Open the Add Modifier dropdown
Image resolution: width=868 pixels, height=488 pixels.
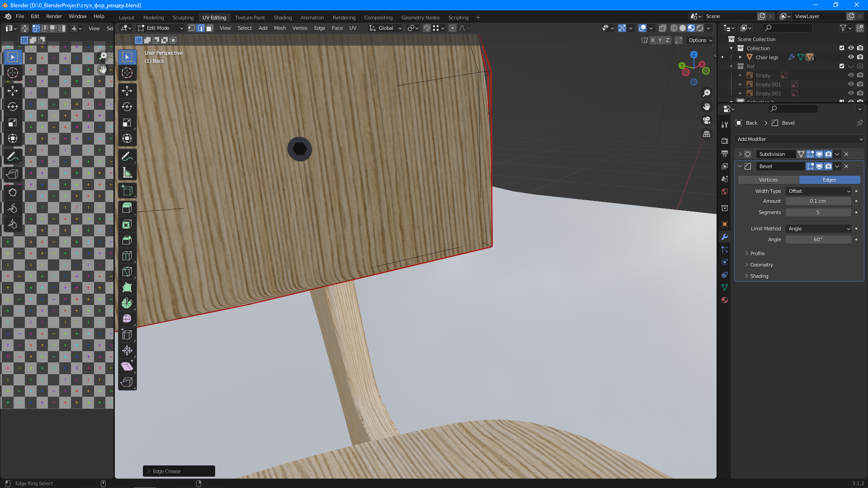[799, 139]
